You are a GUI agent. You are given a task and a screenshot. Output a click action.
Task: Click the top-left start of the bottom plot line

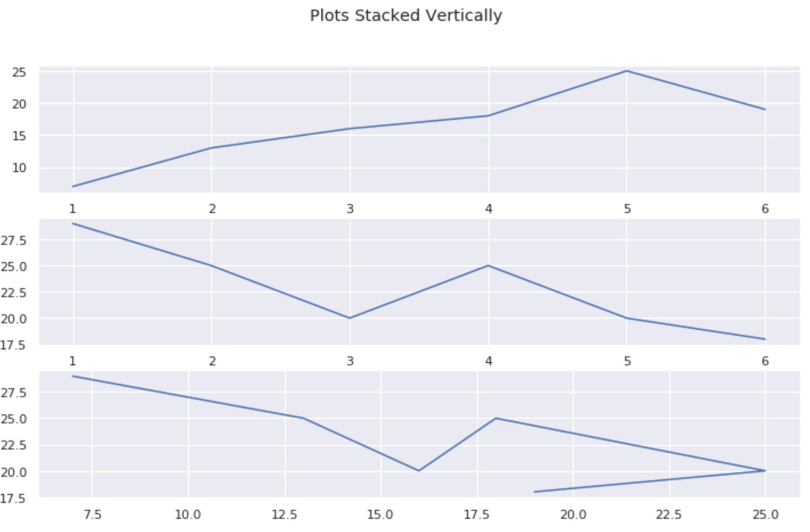click(x=73, y=376)
